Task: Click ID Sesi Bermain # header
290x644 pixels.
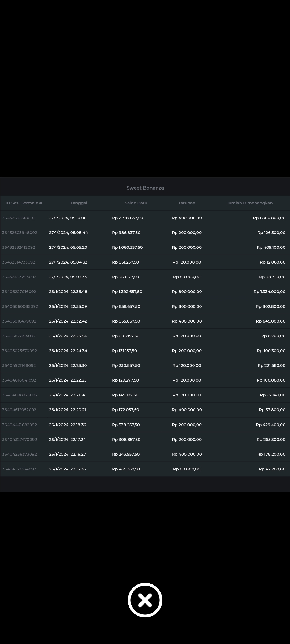Action: tap(24, 203)
